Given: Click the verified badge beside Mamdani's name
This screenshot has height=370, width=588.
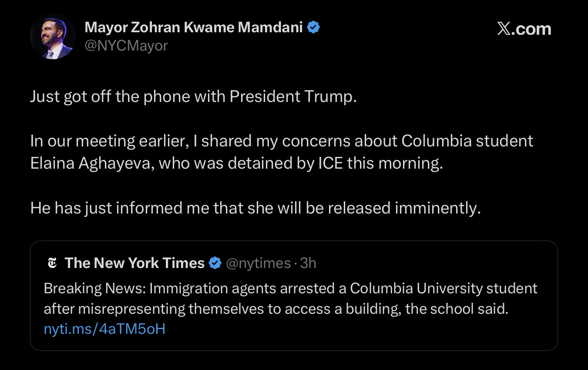Looking at the screenshot, I should (314, 27).
